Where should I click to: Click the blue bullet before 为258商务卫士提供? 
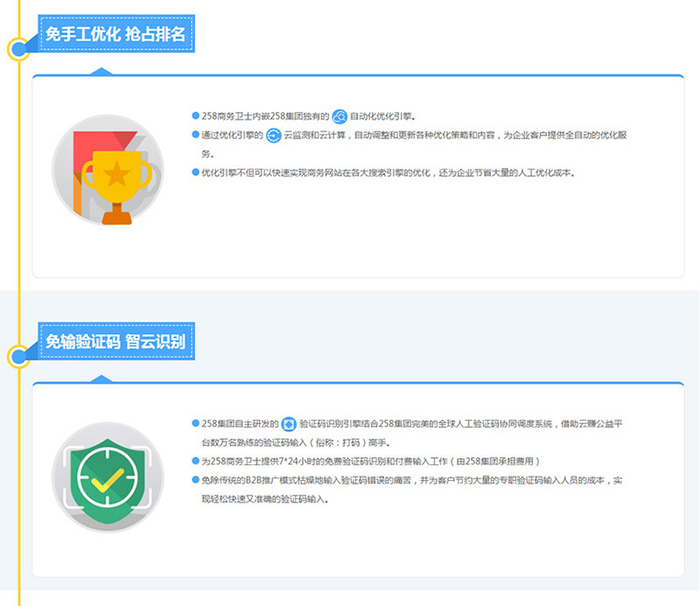[195, 461]
